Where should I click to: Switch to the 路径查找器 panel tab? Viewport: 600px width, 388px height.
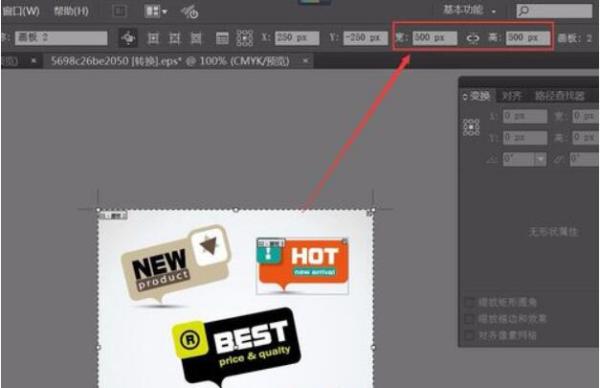(x=559, y=96)
